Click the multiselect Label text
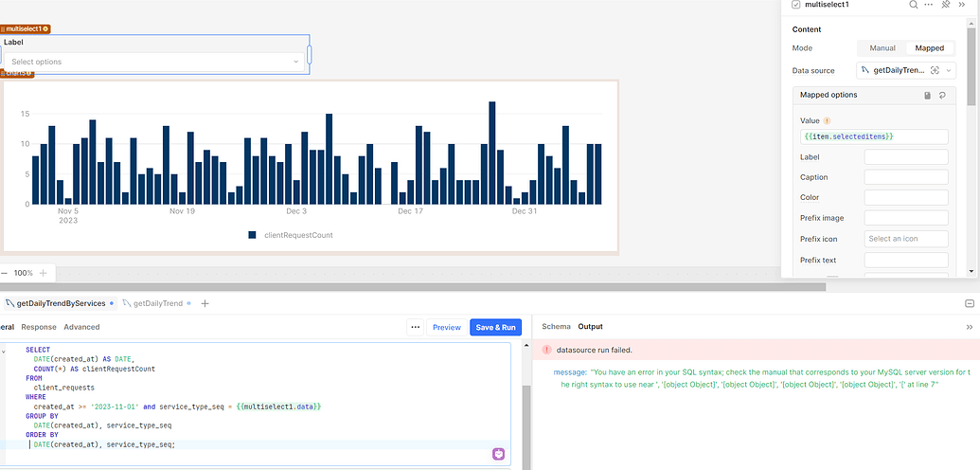Viewport: 980px width, 470px height. pos(13,42)
